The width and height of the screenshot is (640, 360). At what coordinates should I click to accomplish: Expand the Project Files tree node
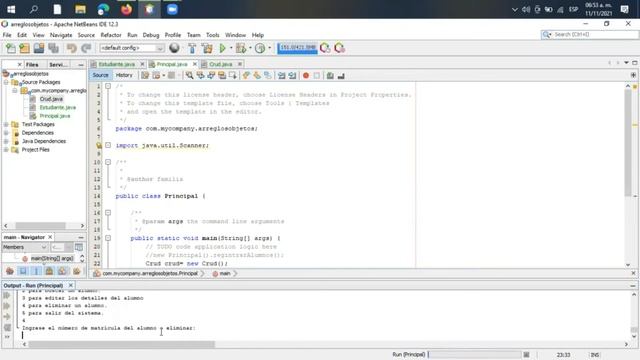pyautogui.click(x=6, y=150)
